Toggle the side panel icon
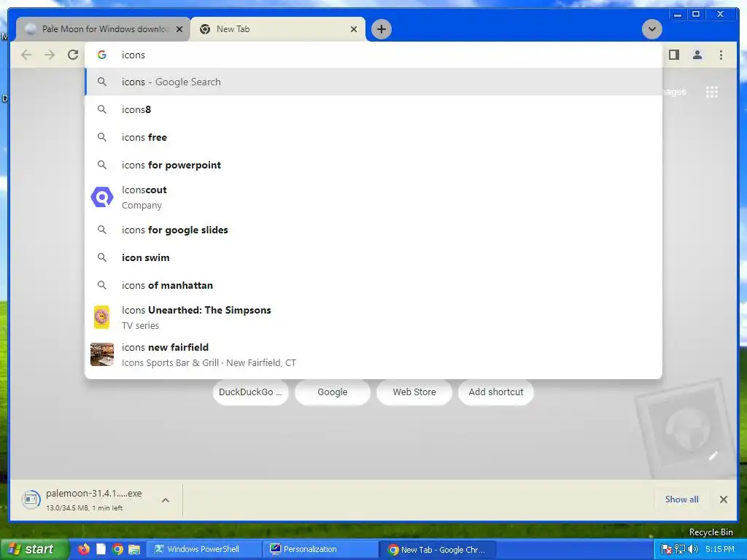This screenshot has height=560, width=747. click(673, 55)
